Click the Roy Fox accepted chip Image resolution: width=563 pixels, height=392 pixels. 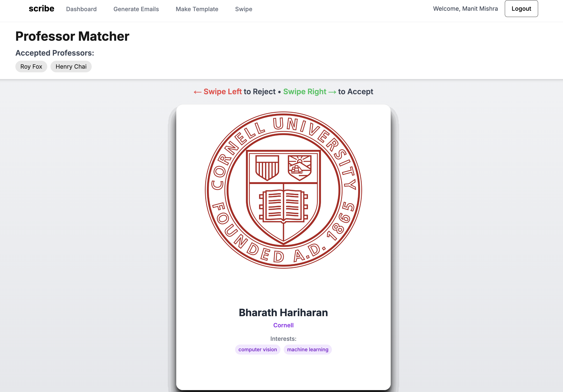tap(31, 67)
